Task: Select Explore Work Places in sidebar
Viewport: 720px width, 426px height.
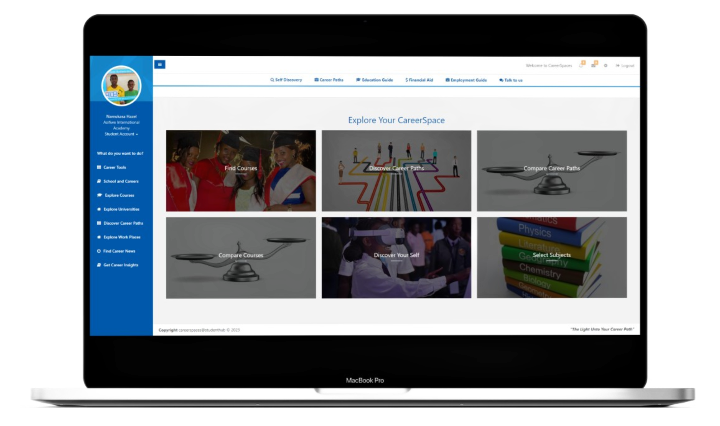Action: pos(122,237)
